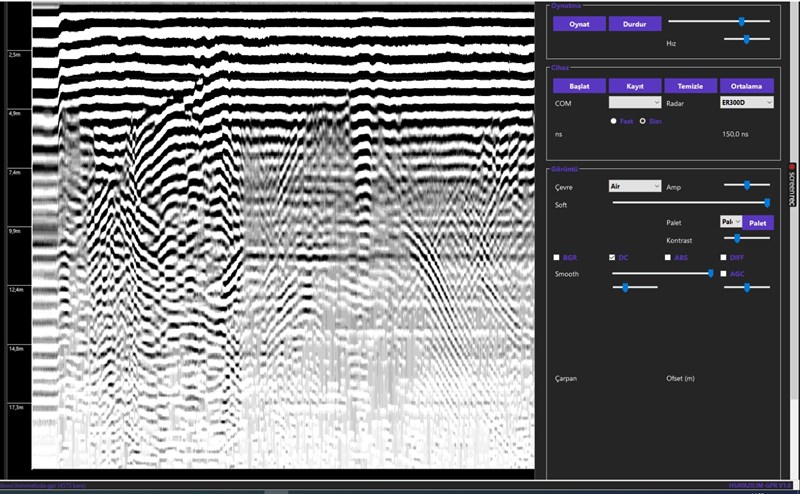Select the Fast radio button

[614, 121]
